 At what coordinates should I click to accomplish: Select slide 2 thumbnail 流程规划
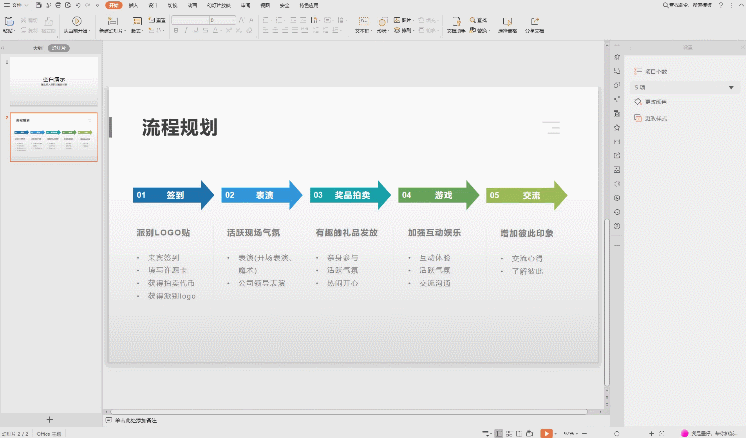(54, 137)
